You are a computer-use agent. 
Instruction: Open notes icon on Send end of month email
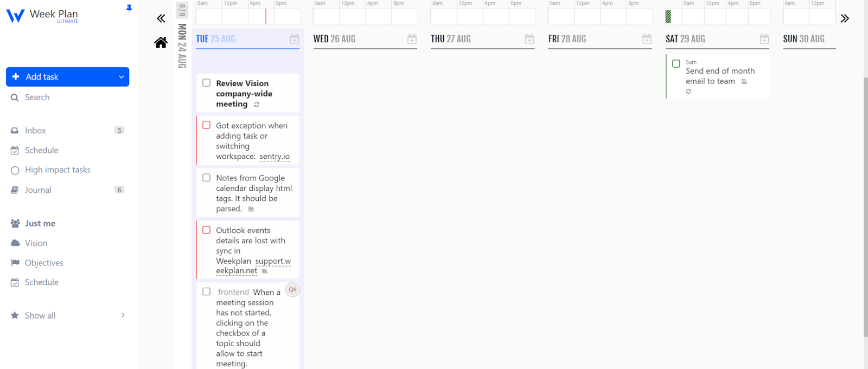click(744, 82)
